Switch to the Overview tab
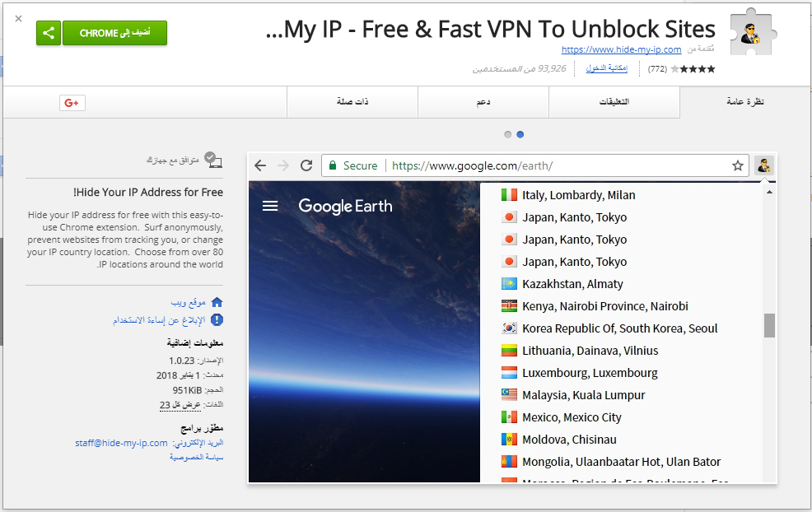 (744, 102)
